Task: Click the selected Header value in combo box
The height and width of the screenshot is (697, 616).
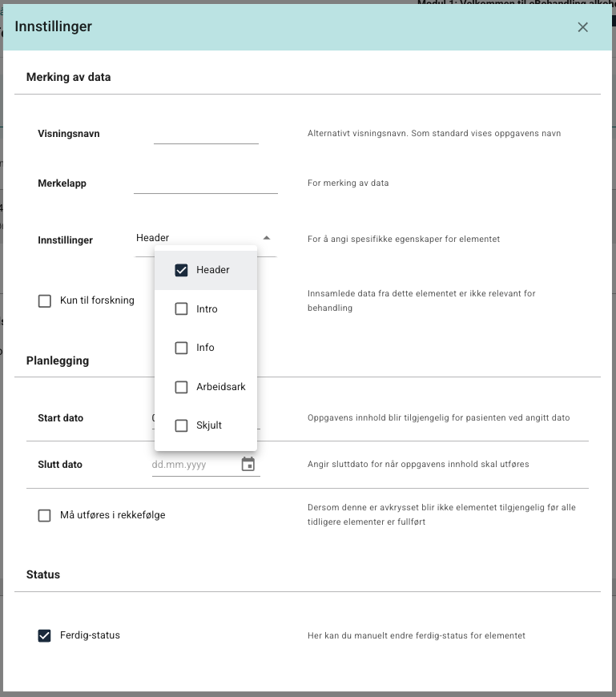Action: pyautogui.click(x=152, y=238)
